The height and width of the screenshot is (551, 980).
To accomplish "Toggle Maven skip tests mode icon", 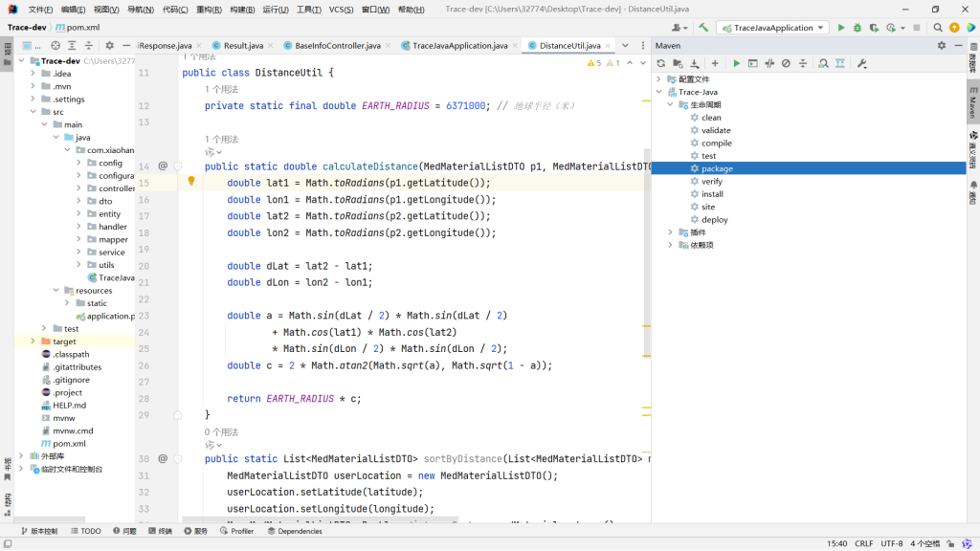I will [786, 63].
